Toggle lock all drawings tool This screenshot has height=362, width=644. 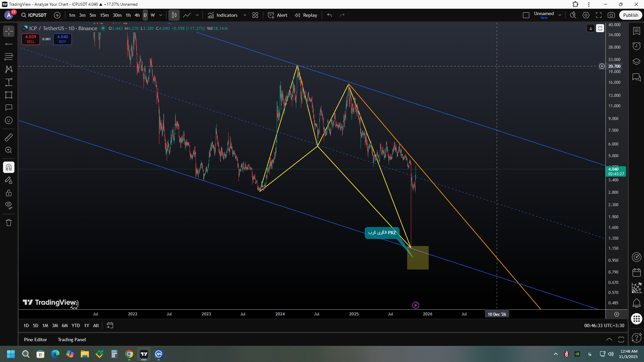click(9, 193)
